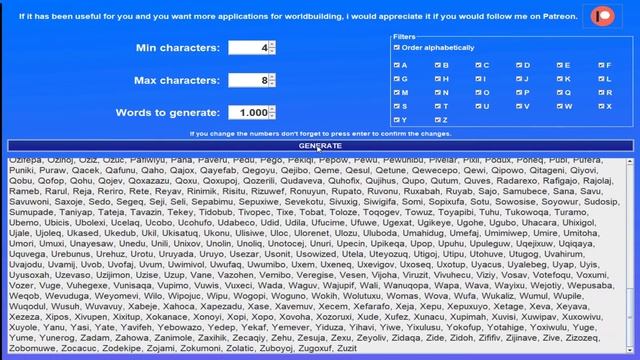Viewport: 640px width, 360px height.
Task: Click the word "Zuzit" in results
Action: point(347,348)
